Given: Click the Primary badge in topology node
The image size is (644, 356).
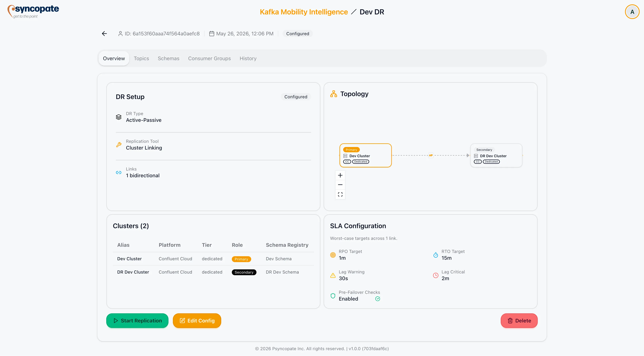Looking at the screenshot, I should point(351,150).
